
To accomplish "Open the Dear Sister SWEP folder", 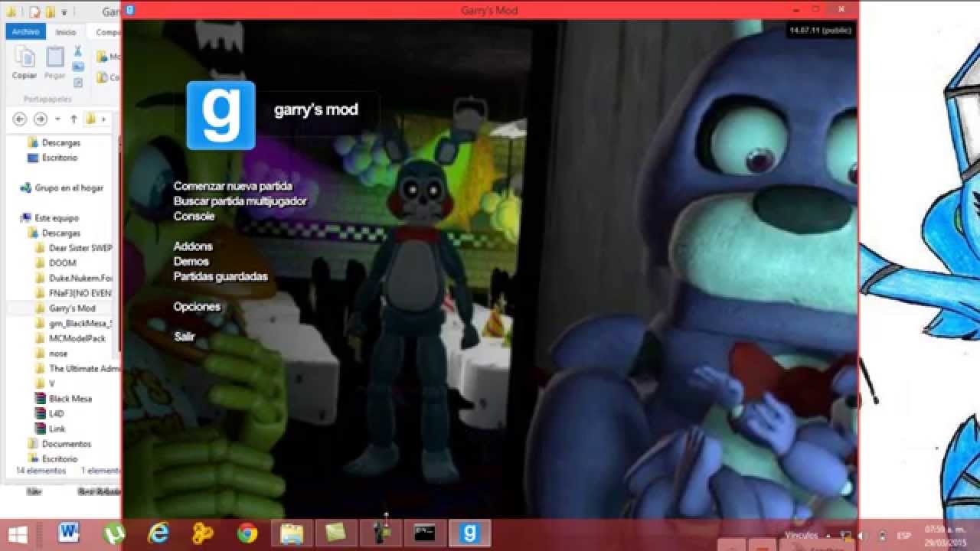I will tap(74, 248).
